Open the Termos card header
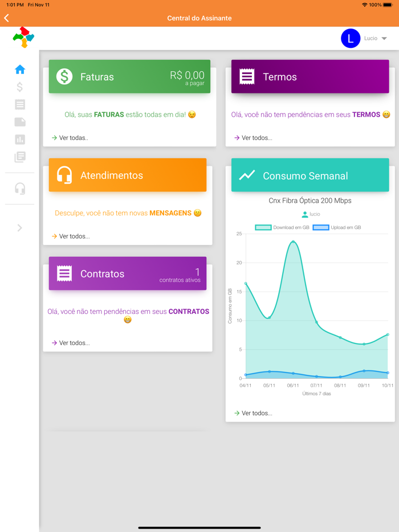The height and width of the screenshot is (532, 399). (310, 77)
